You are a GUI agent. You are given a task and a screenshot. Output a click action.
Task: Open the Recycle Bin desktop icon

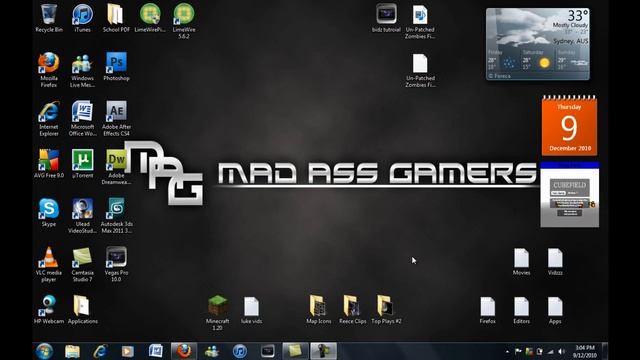click(x=49, y=18)
